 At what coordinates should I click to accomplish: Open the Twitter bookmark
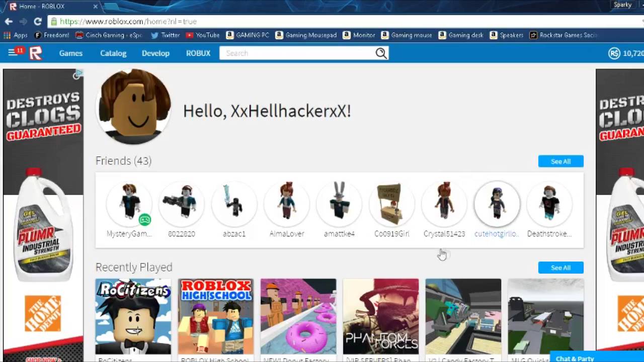pyautogui.click(x=165, y=35)
